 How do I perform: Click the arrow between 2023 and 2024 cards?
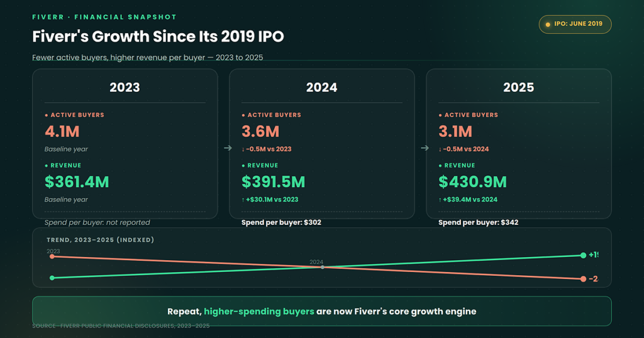(228, 148)
